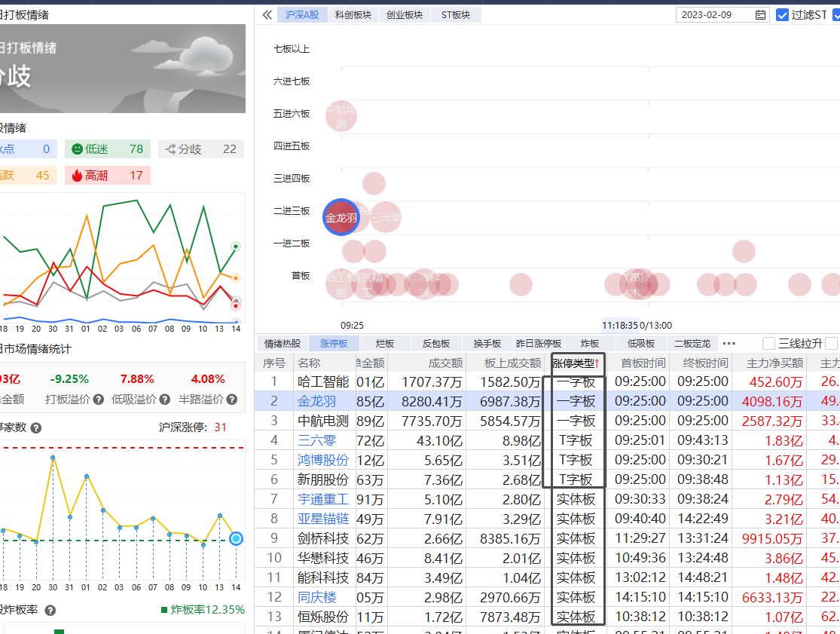
Task: Open the 炸板 tab
Action: (x=590, y=344)
